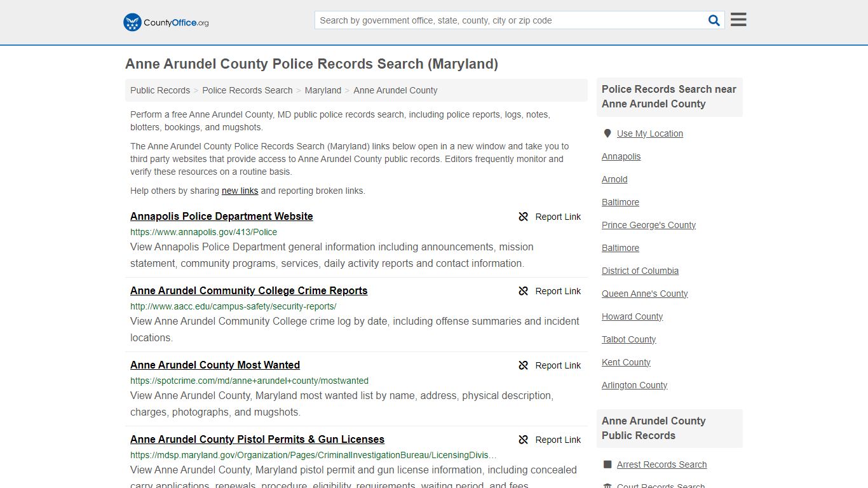
Task: Click the location pin icon
Action: point(607,133)
